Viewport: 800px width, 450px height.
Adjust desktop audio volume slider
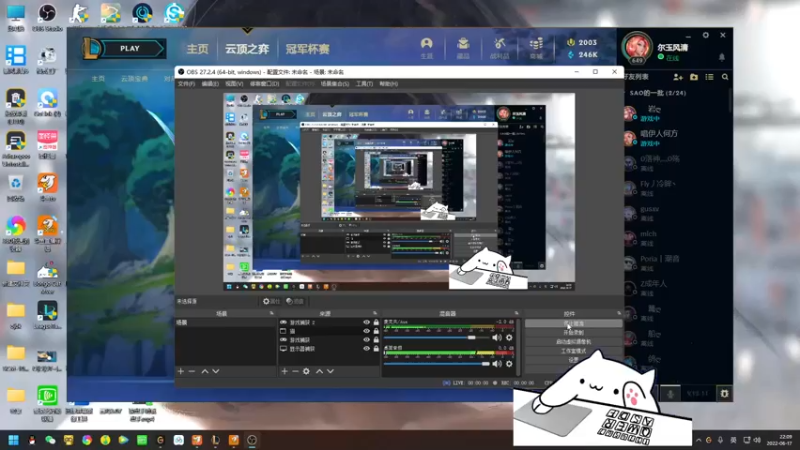click(436, 364)
